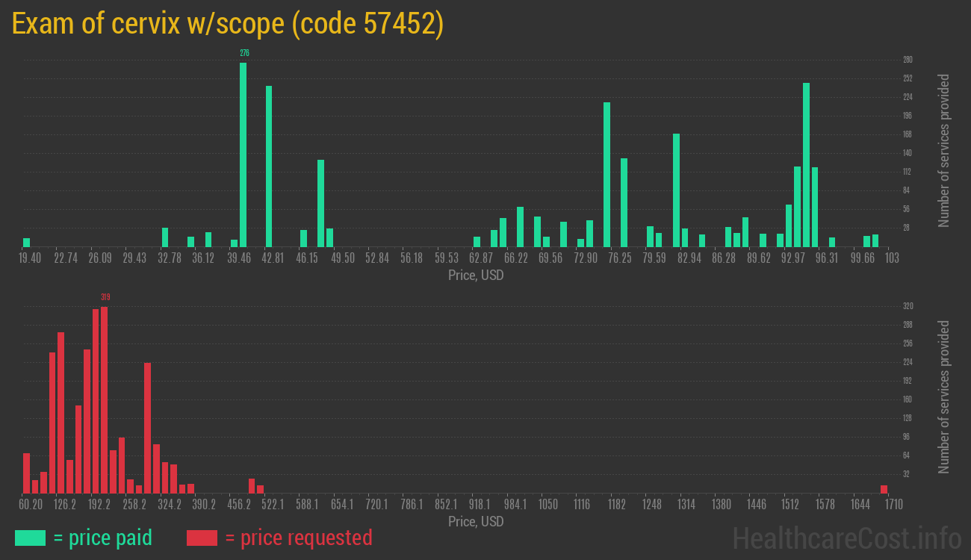This screenshot has height=560, width=971.
Task: Click the 'price paid' legend text
Action: [x=103, y=538]
